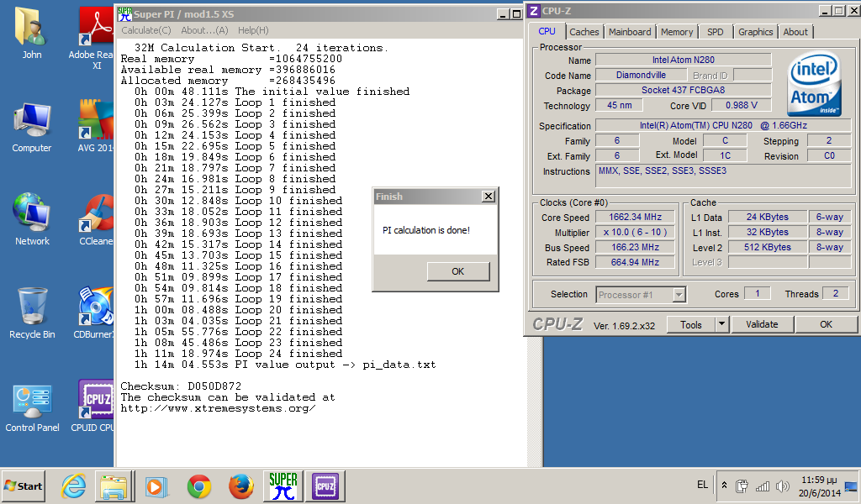Image resolution: width=861 pixels, height=504 pixels.
Task: Switch to About tab in CPU-Z
Action: (x=795, y=32)
